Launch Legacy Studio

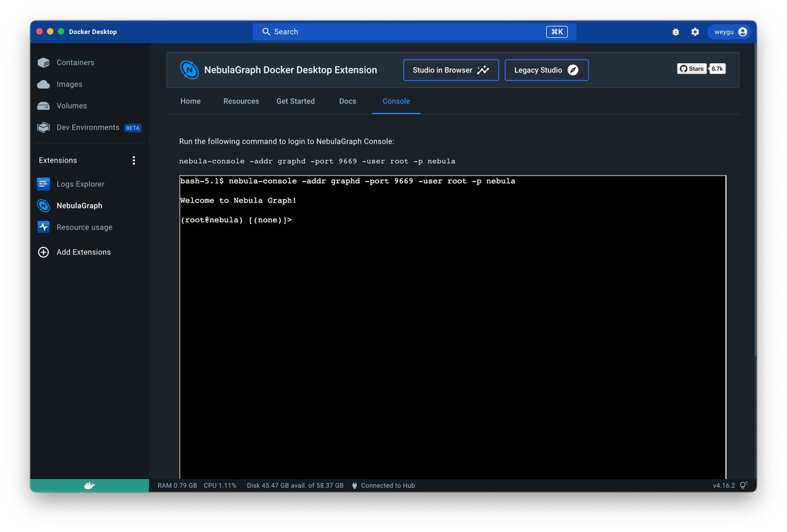[x=547, y=70]
